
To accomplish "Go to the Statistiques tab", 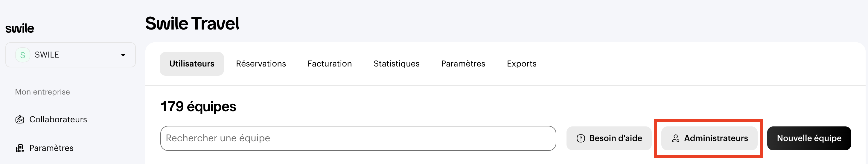I will coord(396,64).
